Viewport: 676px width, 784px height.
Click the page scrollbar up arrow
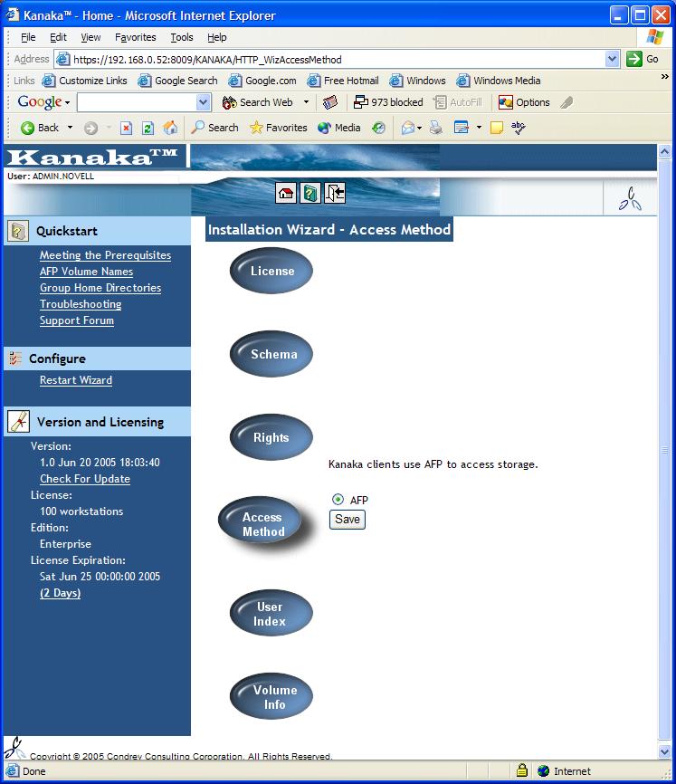[664, 151]
